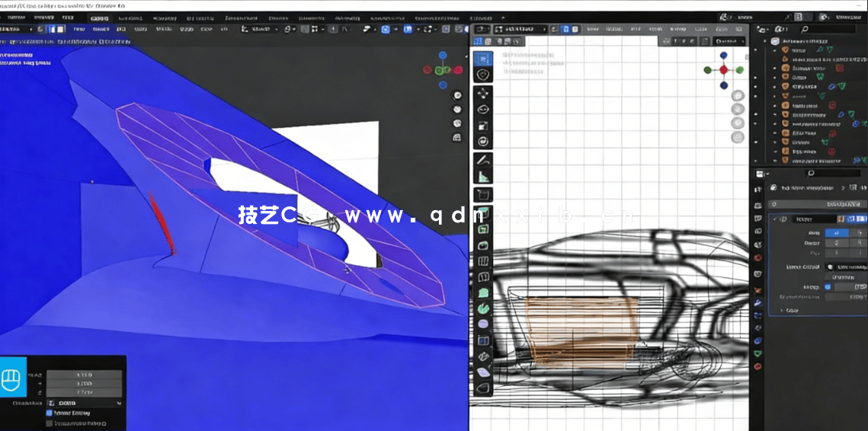Click the top blue axis on right viewport gizmo
Viewport: 868px width, 431px height.
point(723,56)
